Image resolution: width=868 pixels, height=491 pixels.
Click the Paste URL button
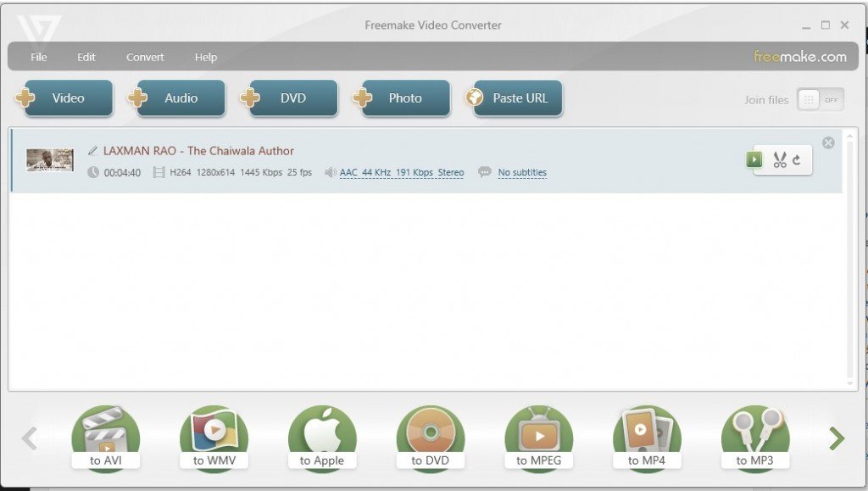[514, 98]
